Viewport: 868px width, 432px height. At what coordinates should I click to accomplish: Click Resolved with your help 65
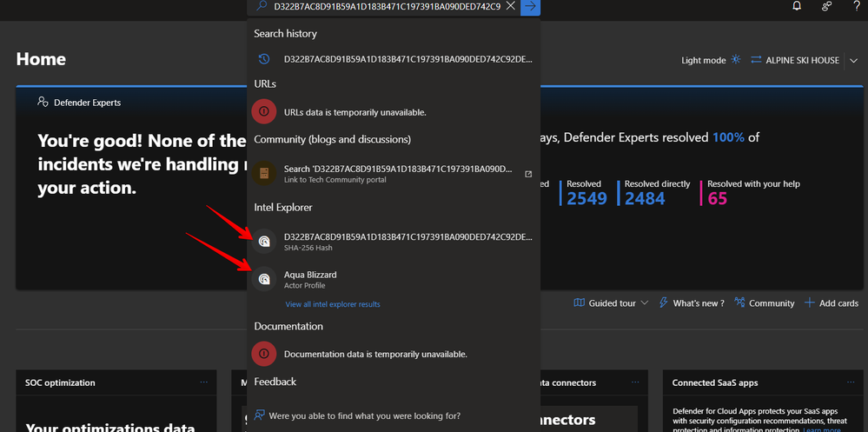click(718, 198)
